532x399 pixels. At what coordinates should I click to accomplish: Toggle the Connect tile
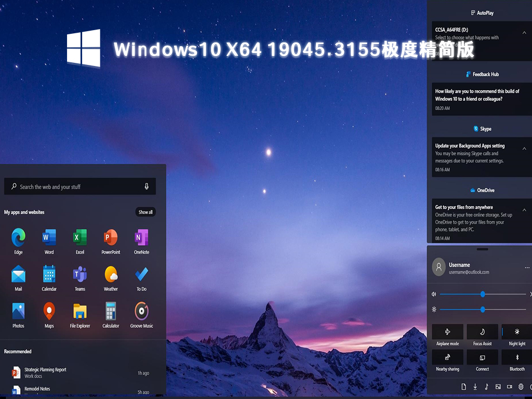483,357
